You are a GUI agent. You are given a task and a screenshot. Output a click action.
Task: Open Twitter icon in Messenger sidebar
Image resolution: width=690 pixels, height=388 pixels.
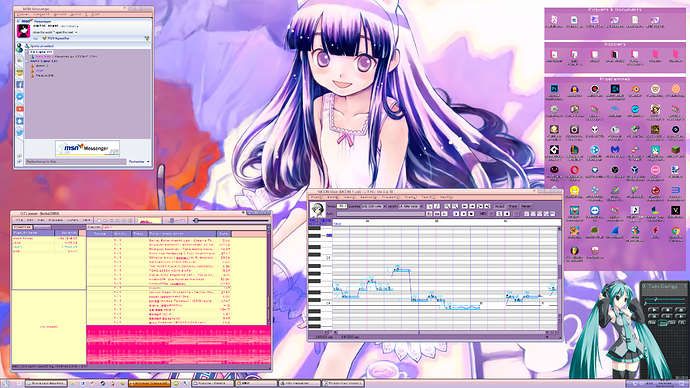click(20, 132)
